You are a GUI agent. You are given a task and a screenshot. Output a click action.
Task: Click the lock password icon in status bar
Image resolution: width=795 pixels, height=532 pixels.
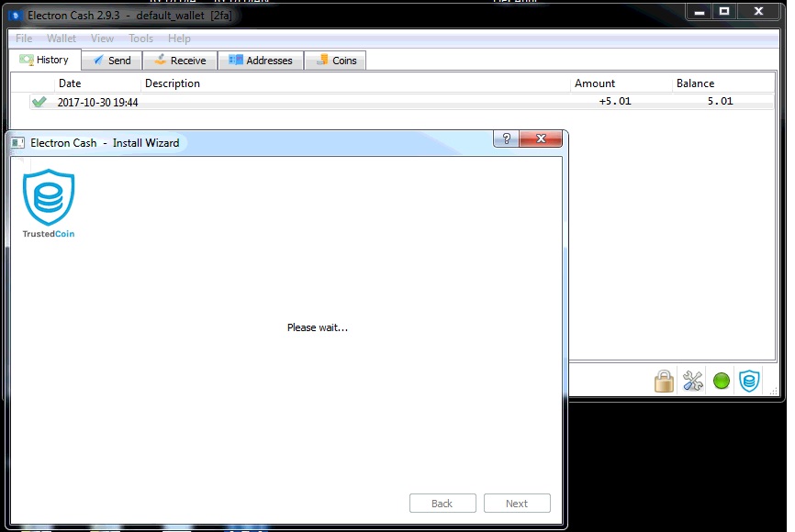664,381
